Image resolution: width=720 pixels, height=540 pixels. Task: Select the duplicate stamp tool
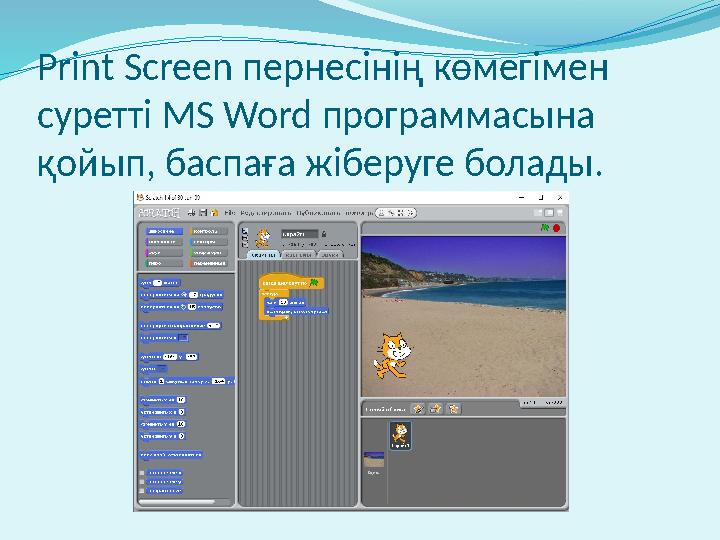(x=382, y=213)
